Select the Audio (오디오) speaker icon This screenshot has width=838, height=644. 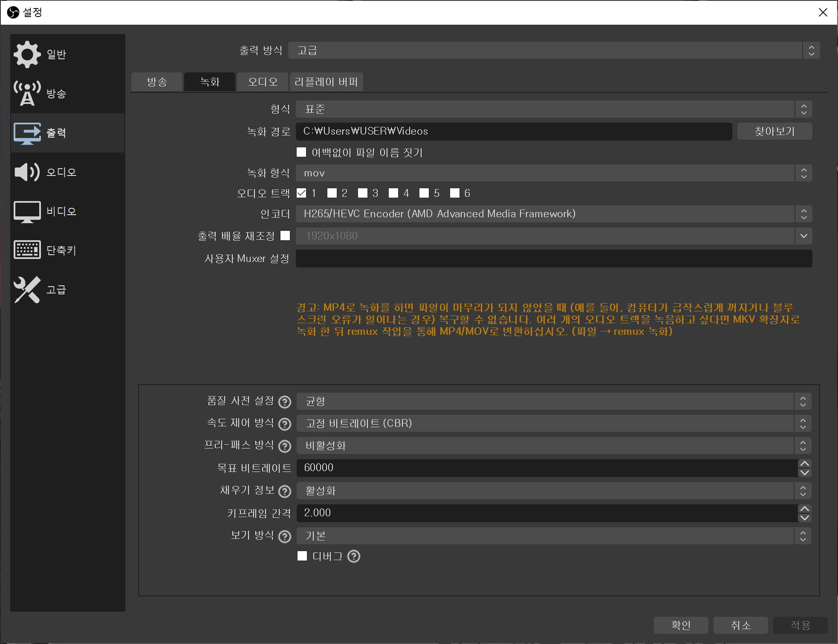point(27,172)
